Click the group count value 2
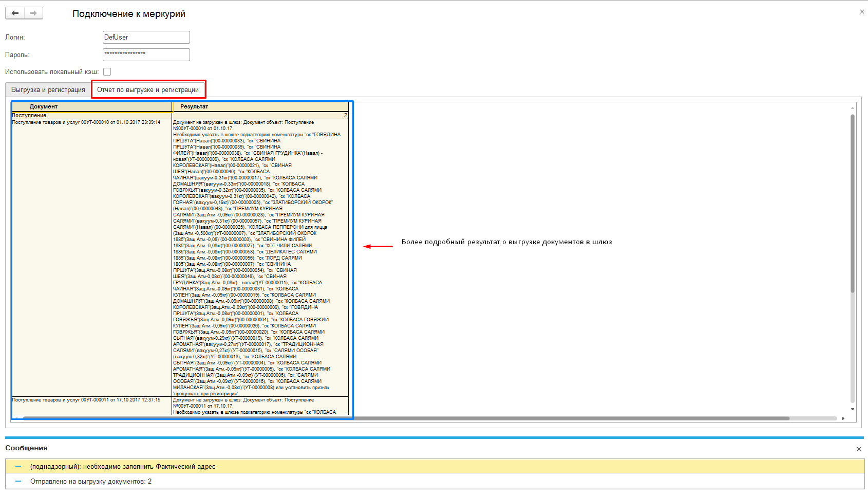 pos(346,116)
